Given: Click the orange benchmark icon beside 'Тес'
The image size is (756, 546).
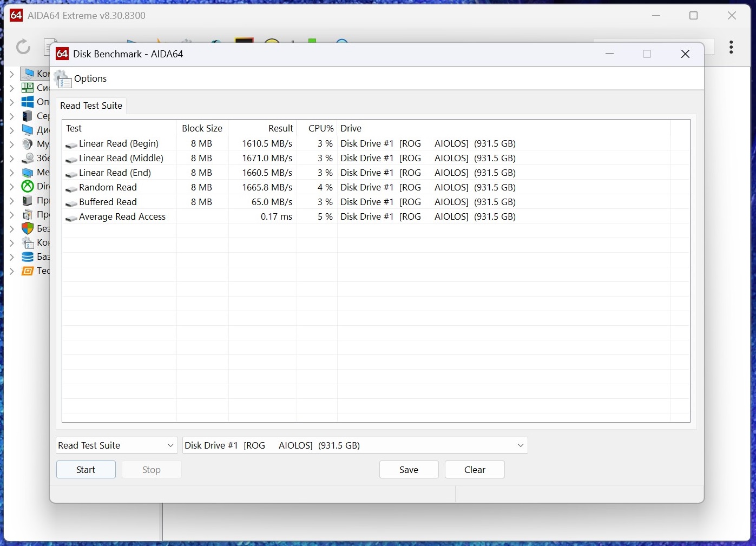Looking at the screenshot, I should [28, 271].
